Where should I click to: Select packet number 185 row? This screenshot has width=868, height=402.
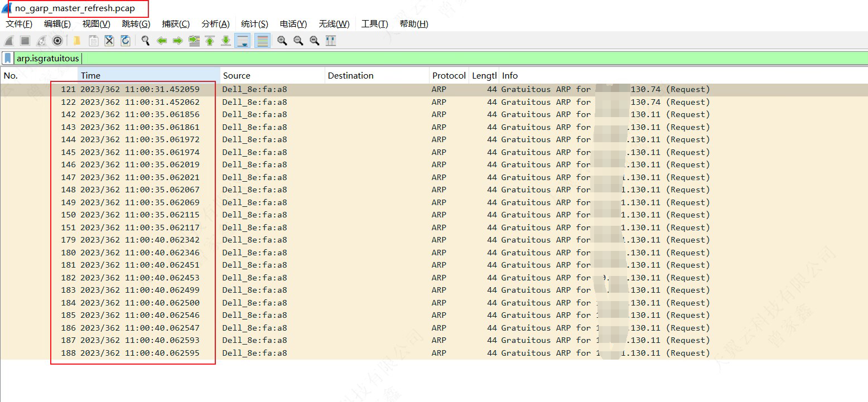point(434,315)
